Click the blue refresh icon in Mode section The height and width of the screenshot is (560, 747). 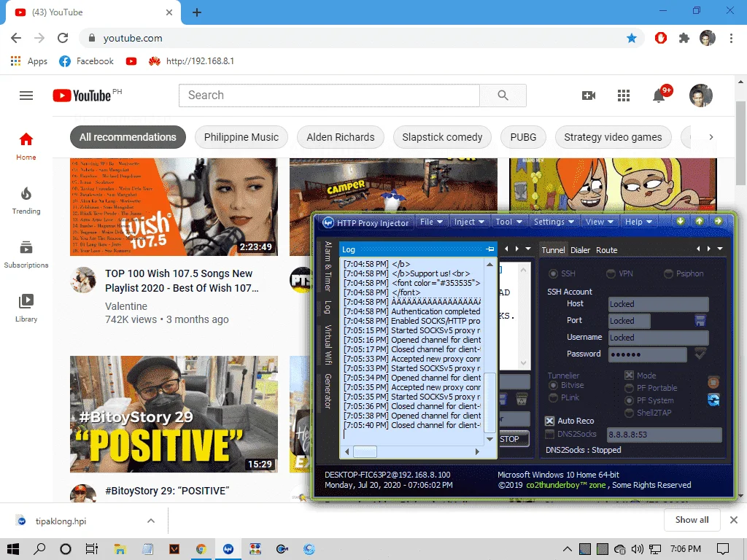713,400
